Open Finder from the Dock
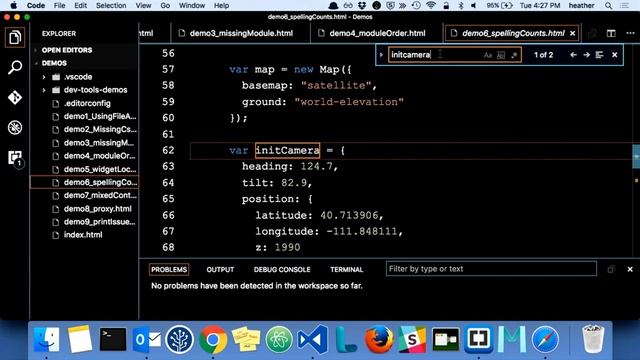Screen dimensions: 640x360 coord(47,339)
